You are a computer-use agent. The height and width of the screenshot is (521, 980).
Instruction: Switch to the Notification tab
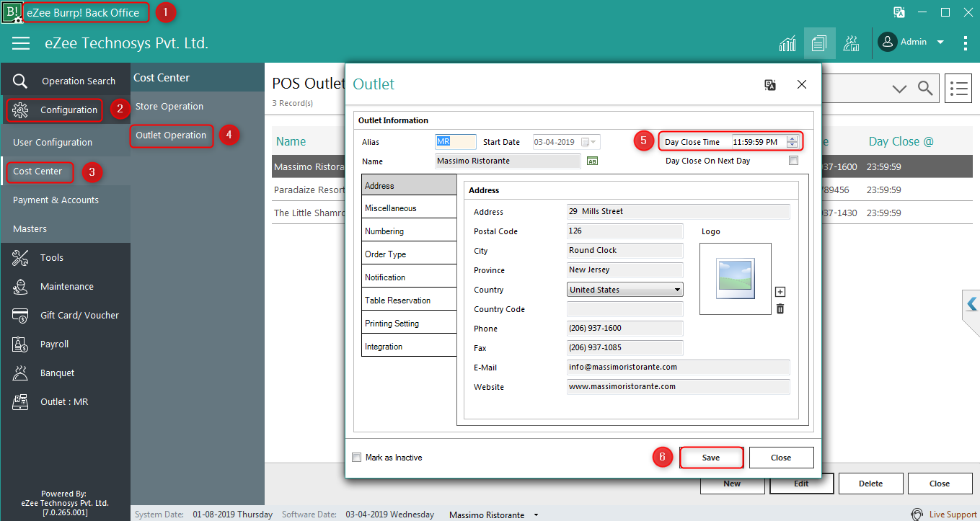[409, 277]
